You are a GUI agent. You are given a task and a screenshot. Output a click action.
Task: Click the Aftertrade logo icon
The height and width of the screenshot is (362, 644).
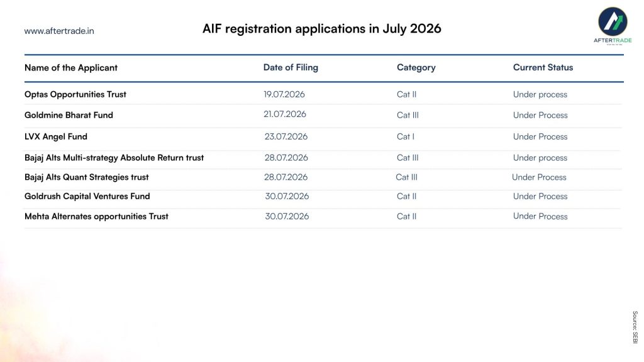pos(613,21)
